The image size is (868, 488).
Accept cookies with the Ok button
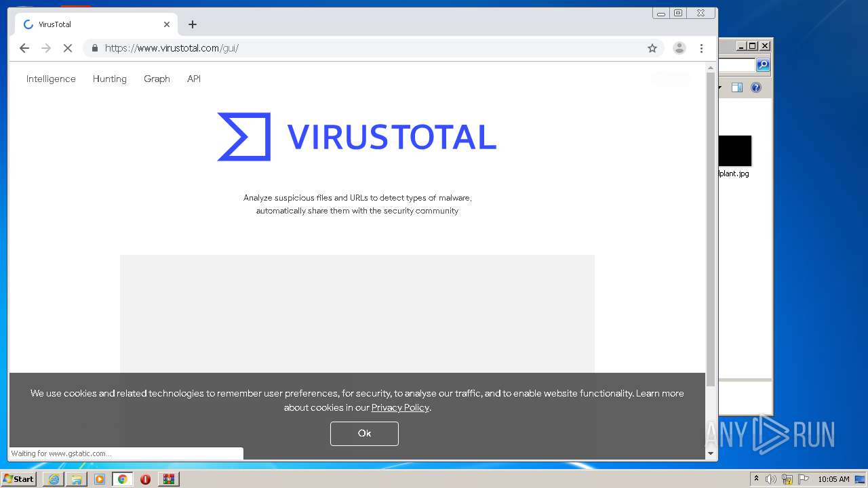364,433
